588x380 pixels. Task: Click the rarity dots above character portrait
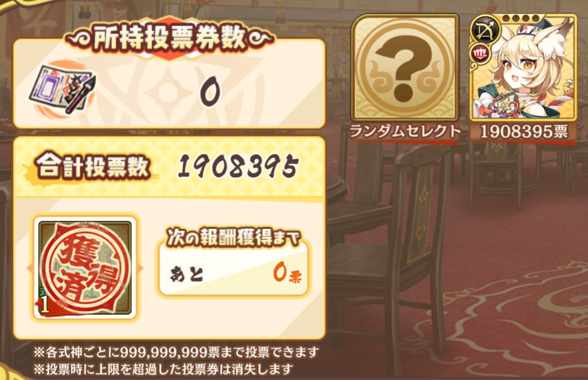coord(521,18)
